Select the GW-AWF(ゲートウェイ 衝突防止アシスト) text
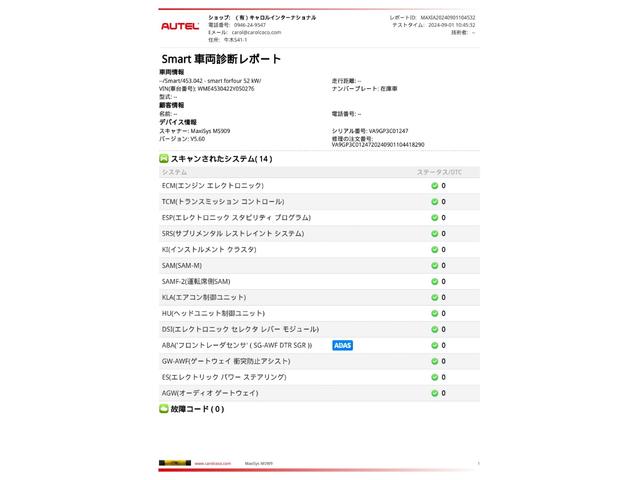Image resolution: width=640 pixels, height=480 pixels. pos(226,361)
